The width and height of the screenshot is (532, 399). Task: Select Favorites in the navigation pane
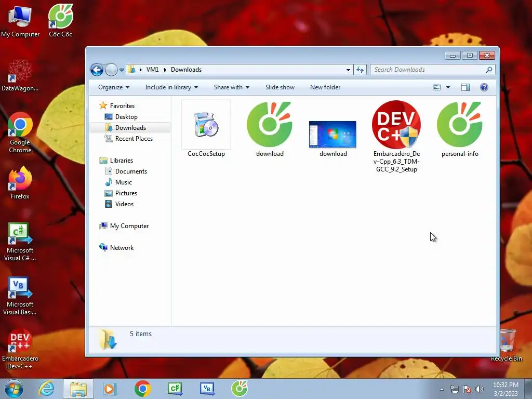(117, 106)
